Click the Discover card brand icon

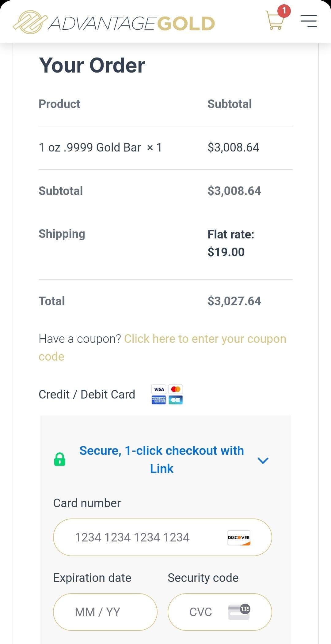point(239,537)
